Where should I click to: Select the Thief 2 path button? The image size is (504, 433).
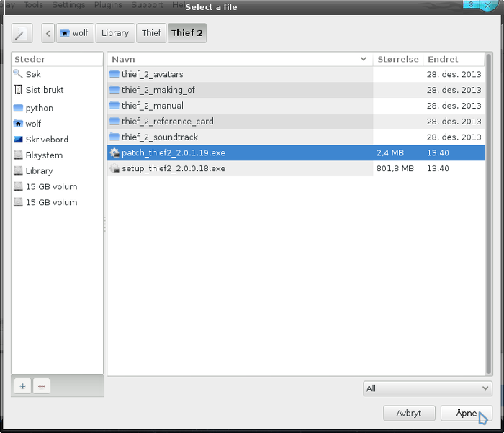click(x=187, y=33)
